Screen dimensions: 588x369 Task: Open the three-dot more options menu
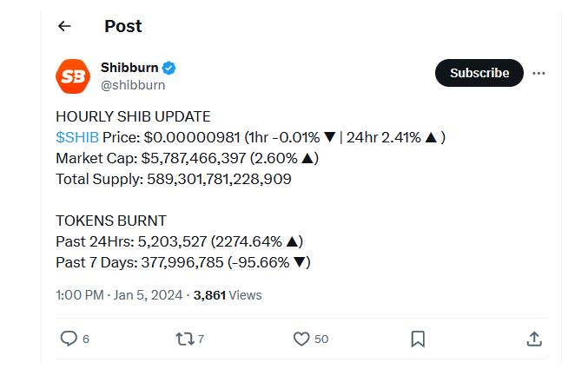point(538,73)
